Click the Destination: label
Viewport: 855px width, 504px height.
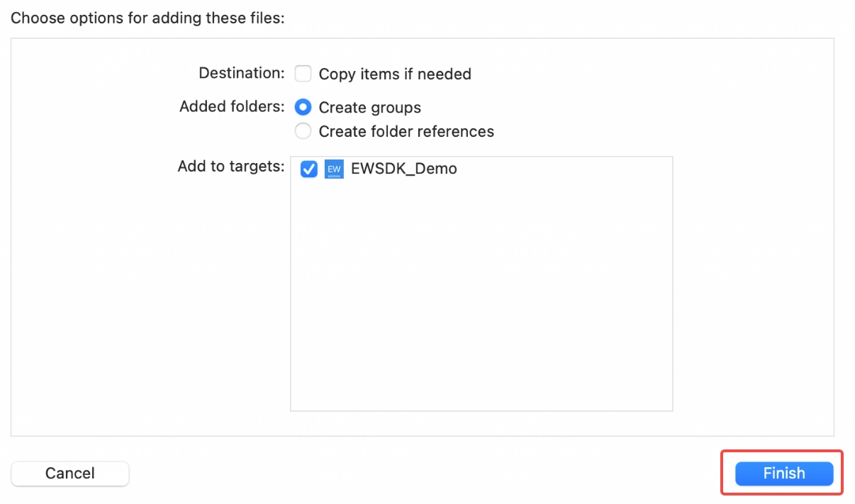pyautogui.click(x=242, y=73)
